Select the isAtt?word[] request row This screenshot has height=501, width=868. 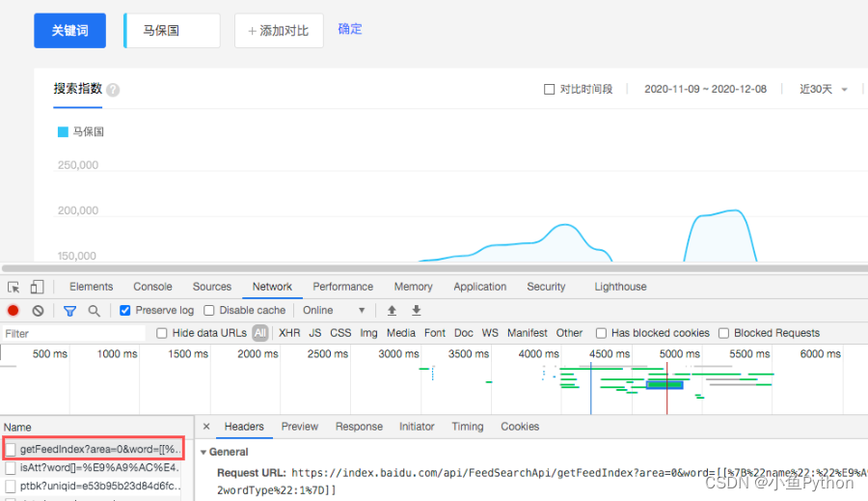click(95, 468)
